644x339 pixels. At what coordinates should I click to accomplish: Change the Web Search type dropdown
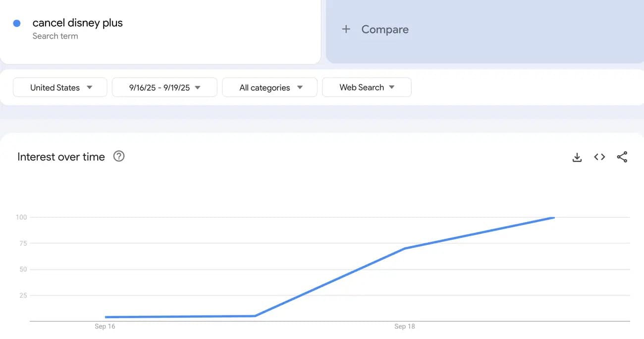click(367, 87)
